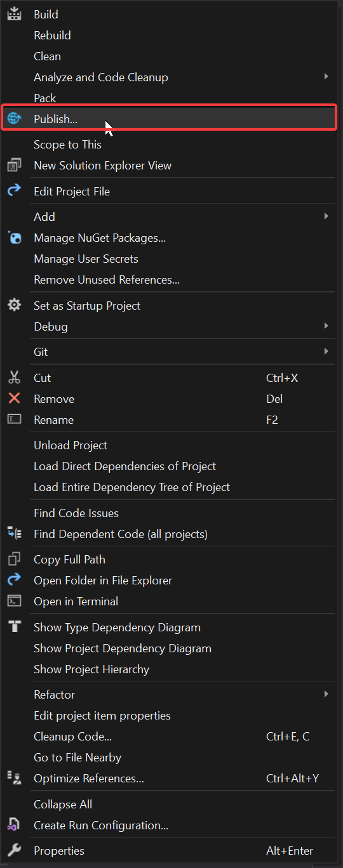
Task: Click the red Remove X icon
Action: coord(14,398)
